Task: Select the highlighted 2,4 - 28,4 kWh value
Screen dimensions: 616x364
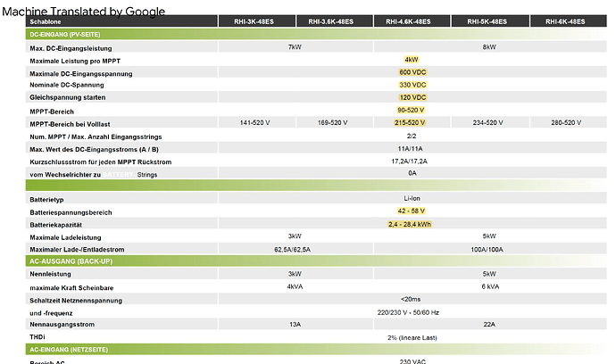Action: point(410,224)
